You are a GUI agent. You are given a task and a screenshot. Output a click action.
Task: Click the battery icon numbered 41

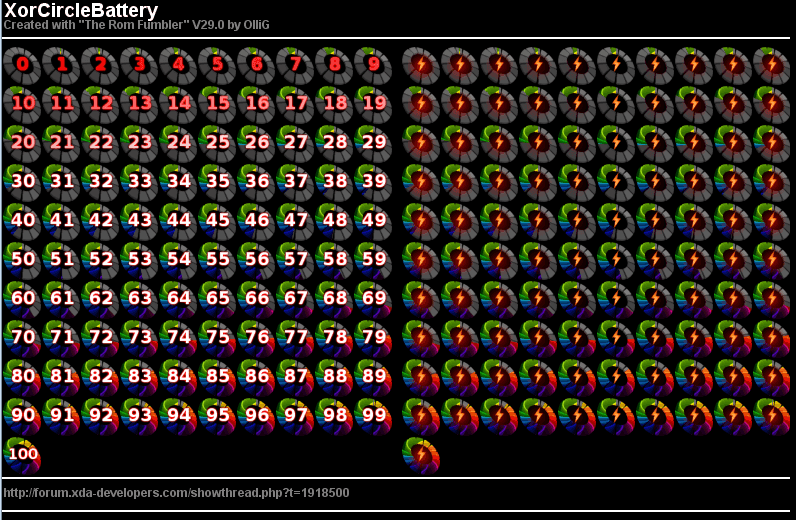61,221
